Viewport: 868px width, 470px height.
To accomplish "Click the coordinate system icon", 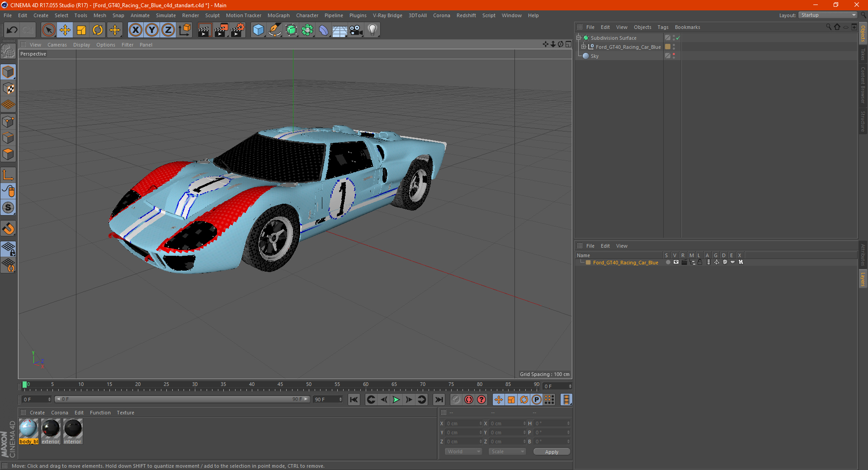I will point(185,30).
